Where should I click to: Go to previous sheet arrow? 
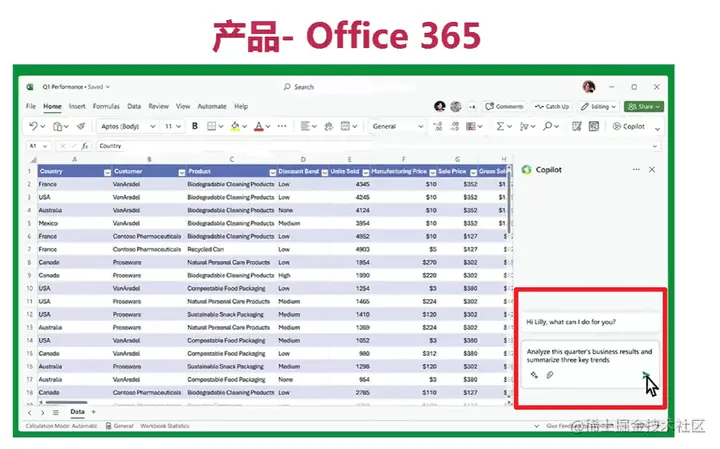coord(30,413)
